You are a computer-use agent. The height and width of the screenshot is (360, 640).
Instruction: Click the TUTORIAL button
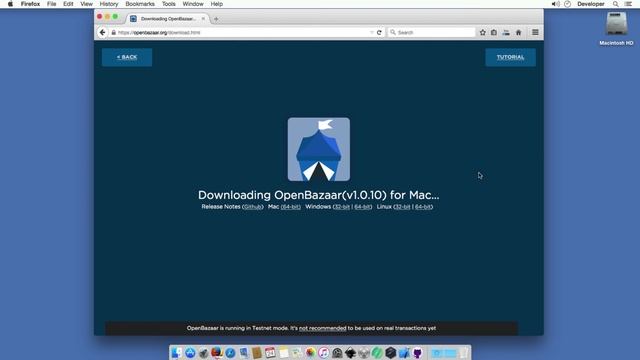(510, 57)
